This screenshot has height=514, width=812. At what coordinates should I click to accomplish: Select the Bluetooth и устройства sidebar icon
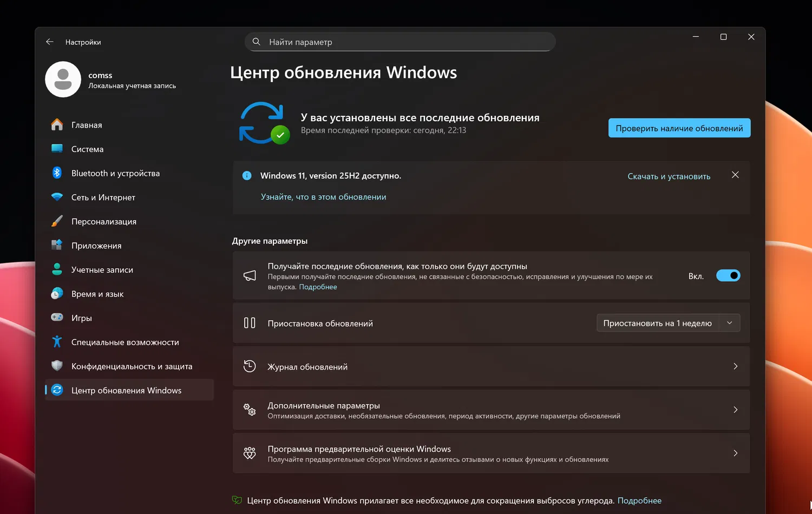57,173
